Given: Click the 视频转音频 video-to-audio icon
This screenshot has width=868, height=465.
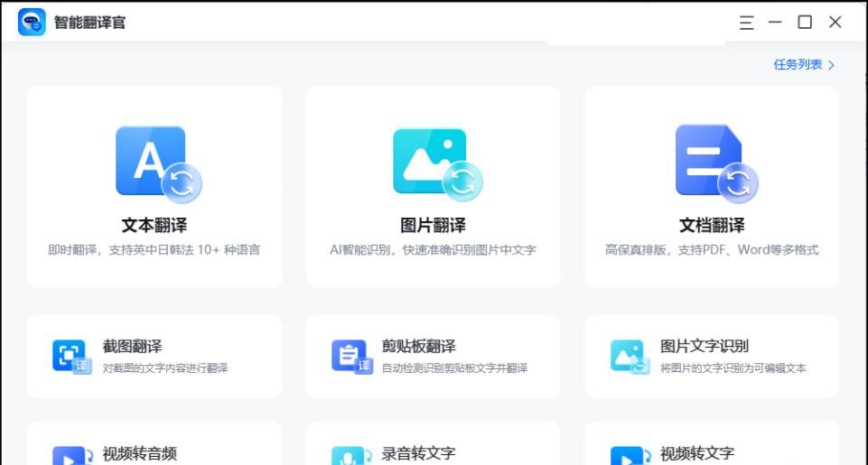Looking at the screenshot, I should pos(72,456).
